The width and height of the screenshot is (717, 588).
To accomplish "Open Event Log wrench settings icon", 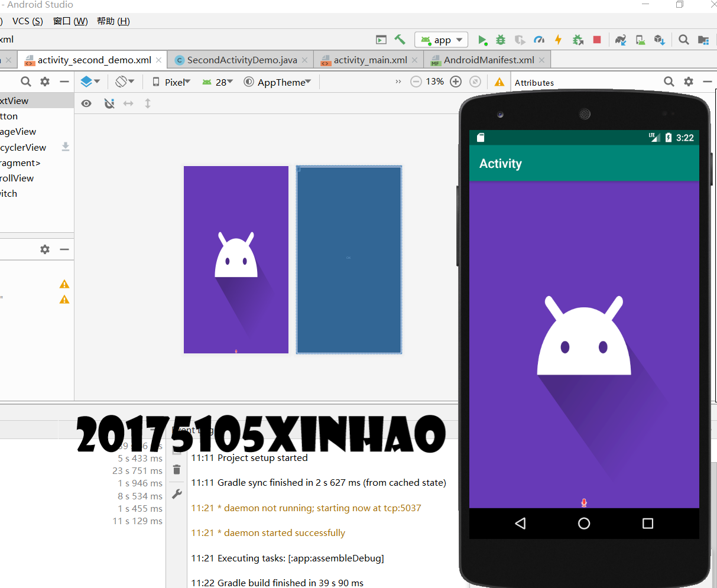I will click(x=177, y=494).
